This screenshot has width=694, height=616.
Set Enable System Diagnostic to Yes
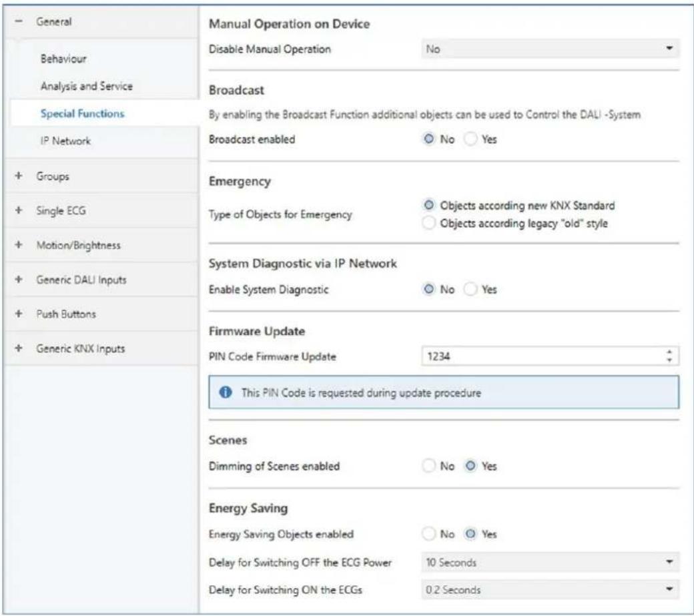(470, 289)
